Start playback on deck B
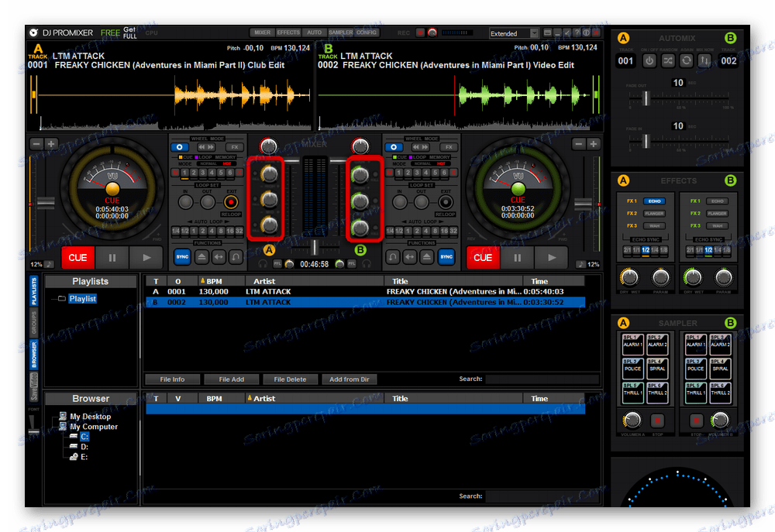The height and width of the screenshot is (532, 775). coord(552,257)
